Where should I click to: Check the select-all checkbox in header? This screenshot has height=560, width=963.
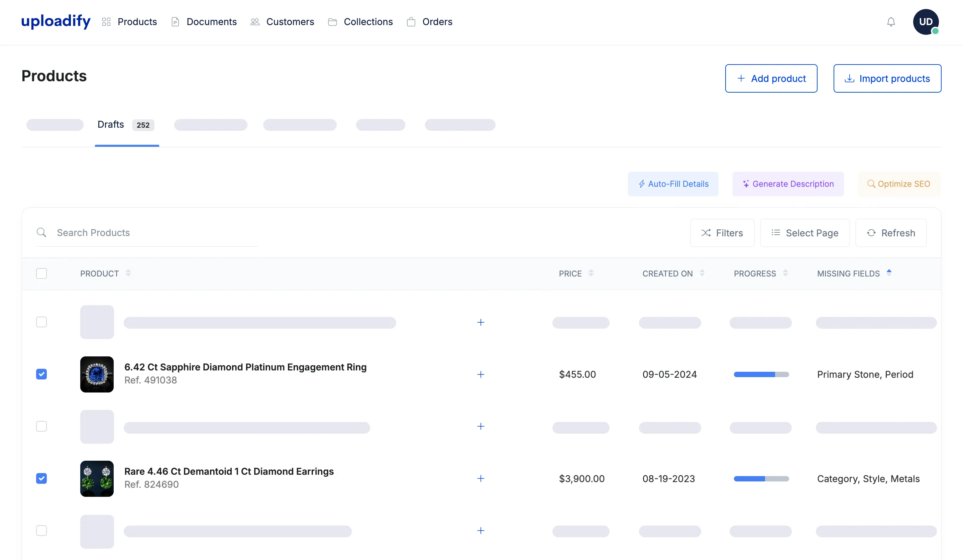click(41, 273)
